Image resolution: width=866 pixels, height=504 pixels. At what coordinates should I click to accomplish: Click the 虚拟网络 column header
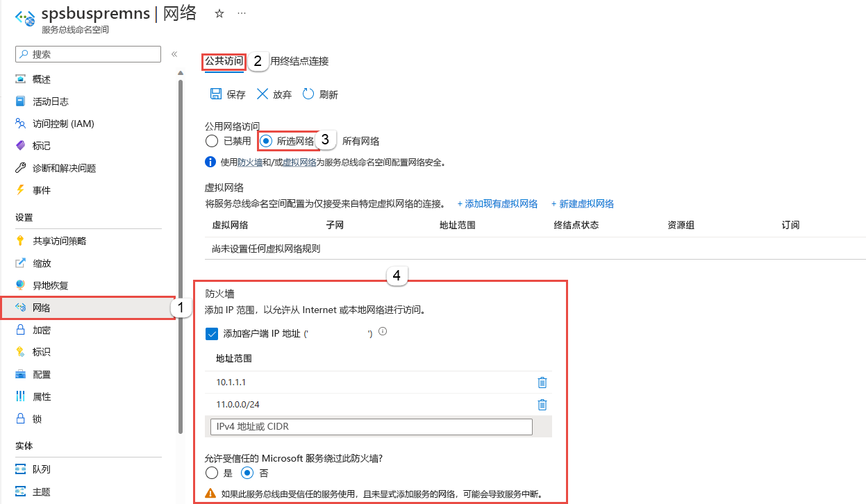coord(230,226)
